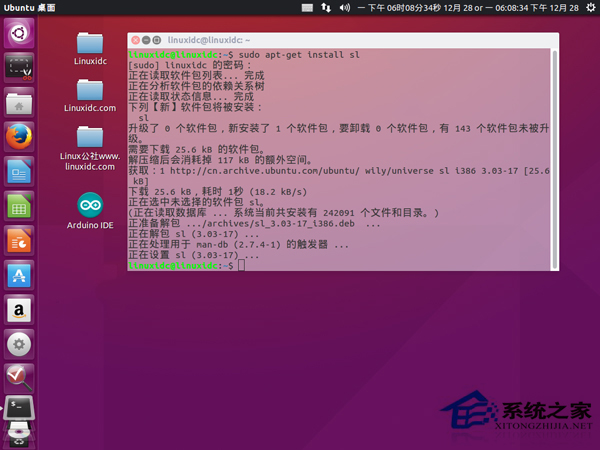Launch the screenshot tool in the dock
The height and width of the screenshot is (450, 600).
click(19, 68)
